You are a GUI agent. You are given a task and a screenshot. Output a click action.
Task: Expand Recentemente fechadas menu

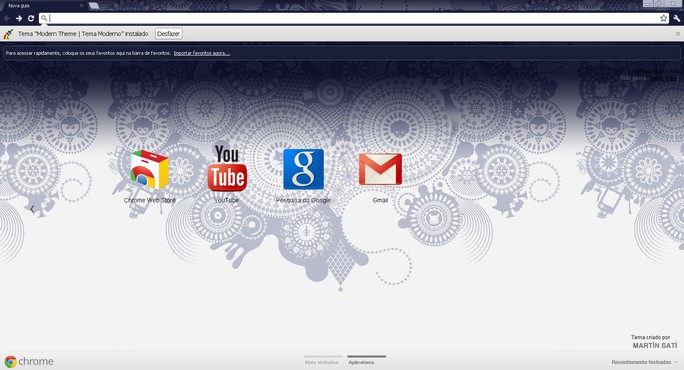coord(644,362)
